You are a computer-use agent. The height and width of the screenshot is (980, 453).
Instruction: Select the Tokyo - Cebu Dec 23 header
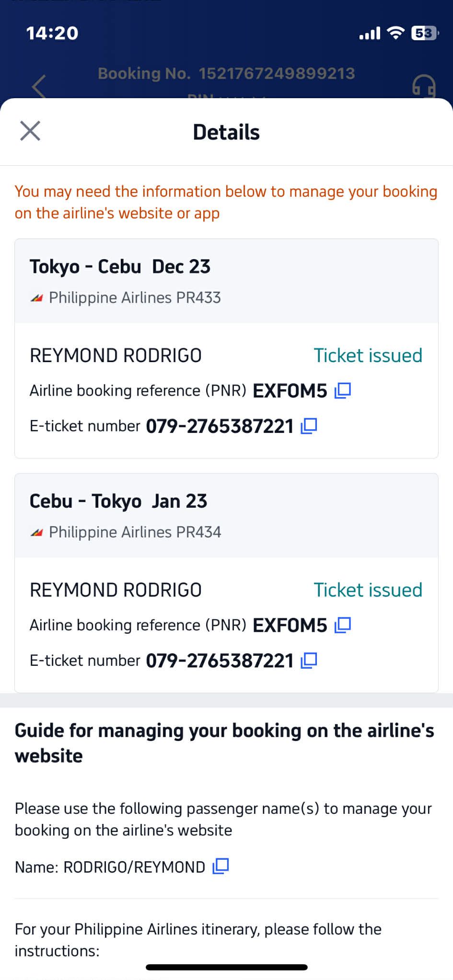tap(120, 266)
